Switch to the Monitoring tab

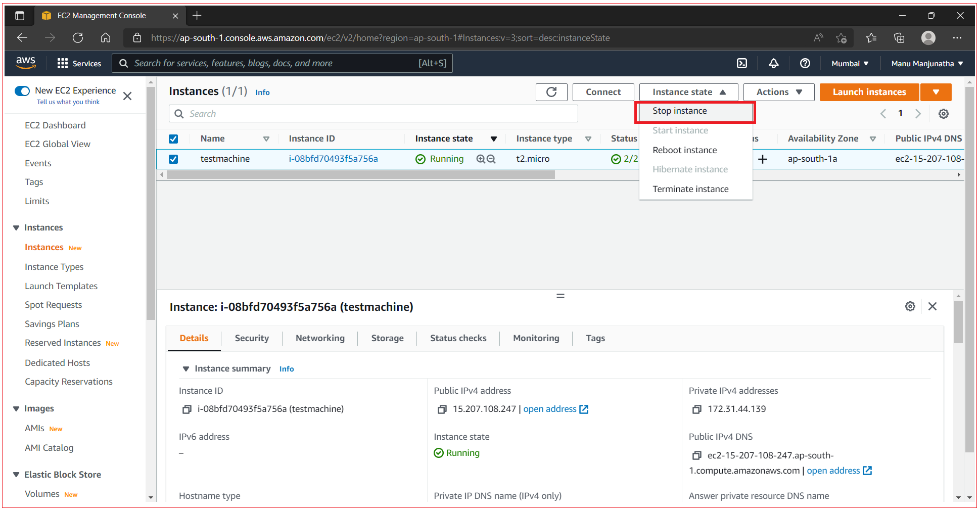point(536,338)
